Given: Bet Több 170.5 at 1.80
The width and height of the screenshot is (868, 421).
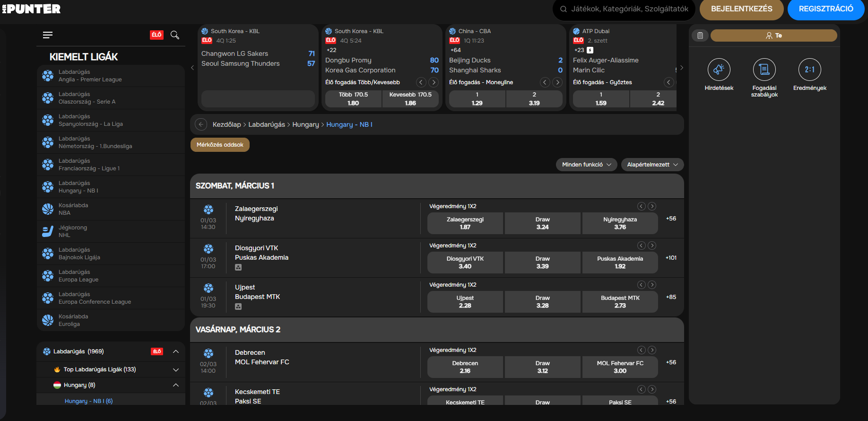Looking at the screenshot, I should [x=353, y=99].
